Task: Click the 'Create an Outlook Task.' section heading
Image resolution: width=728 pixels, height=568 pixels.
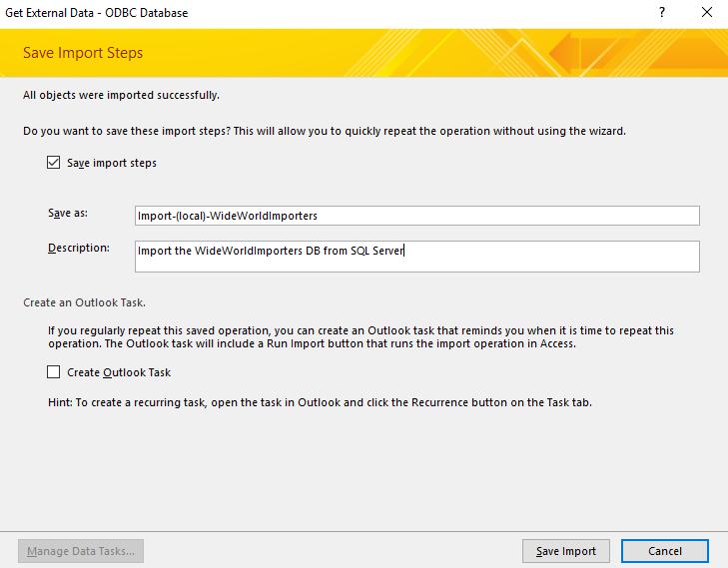Action: [x=91, y=301]
